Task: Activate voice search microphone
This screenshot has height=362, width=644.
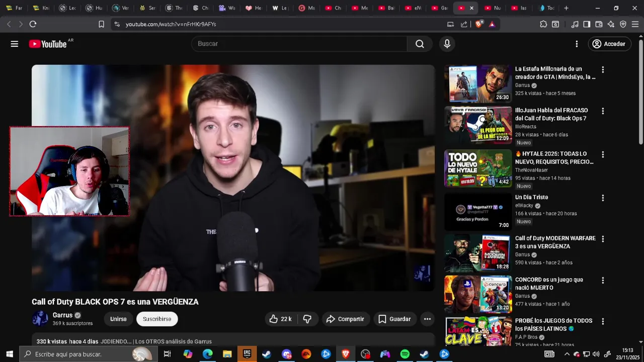Action: click(x=447, y=44)
